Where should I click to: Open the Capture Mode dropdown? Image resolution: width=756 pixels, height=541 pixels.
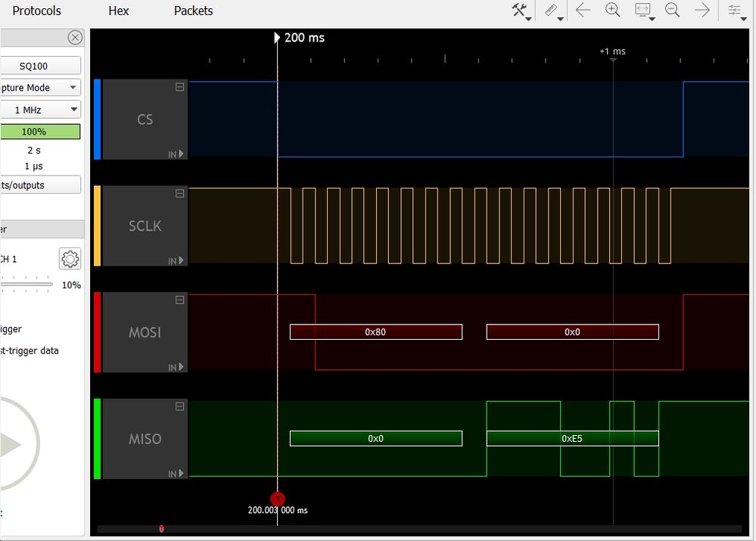pyautogui.click(x=40, y=88)
